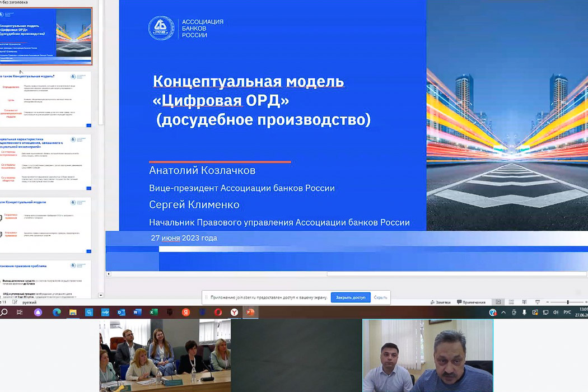Click 'Скрыть' to hide sharing notice
Screen dimensions: 588x392
pos(380,297)
